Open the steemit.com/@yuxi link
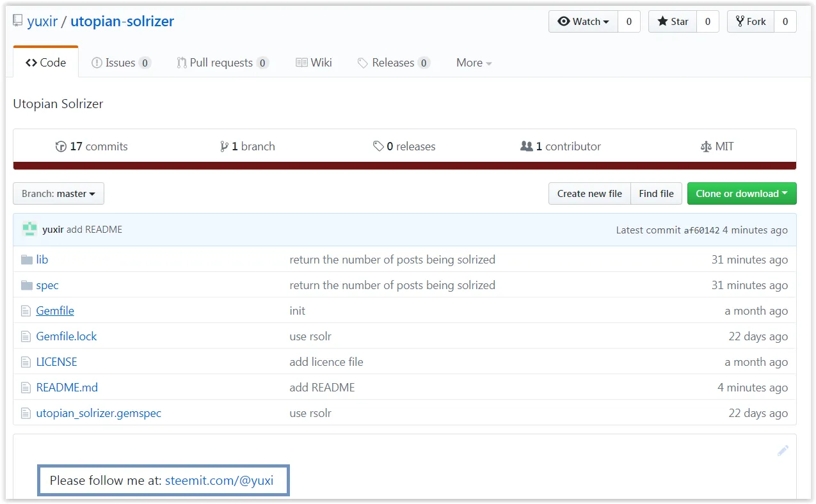 pyautogui.click(x=219, y=480)
